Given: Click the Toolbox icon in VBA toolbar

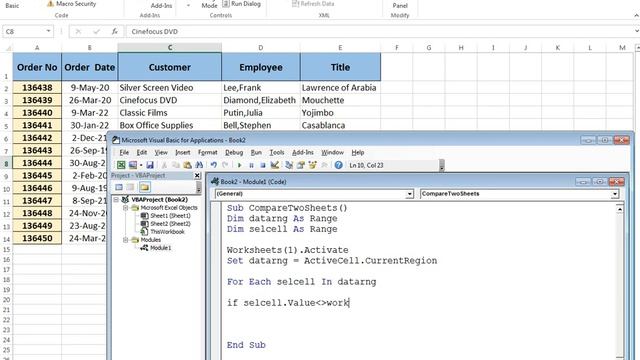Looking at the screenshot, I should click(324, 165).
